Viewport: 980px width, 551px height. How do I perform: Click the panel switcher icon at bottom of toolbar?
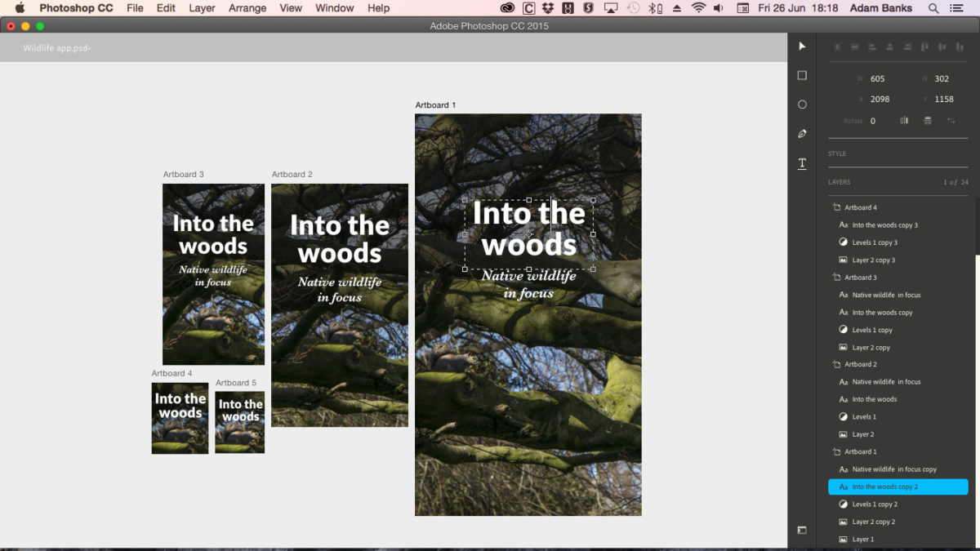tap(801, 531)
